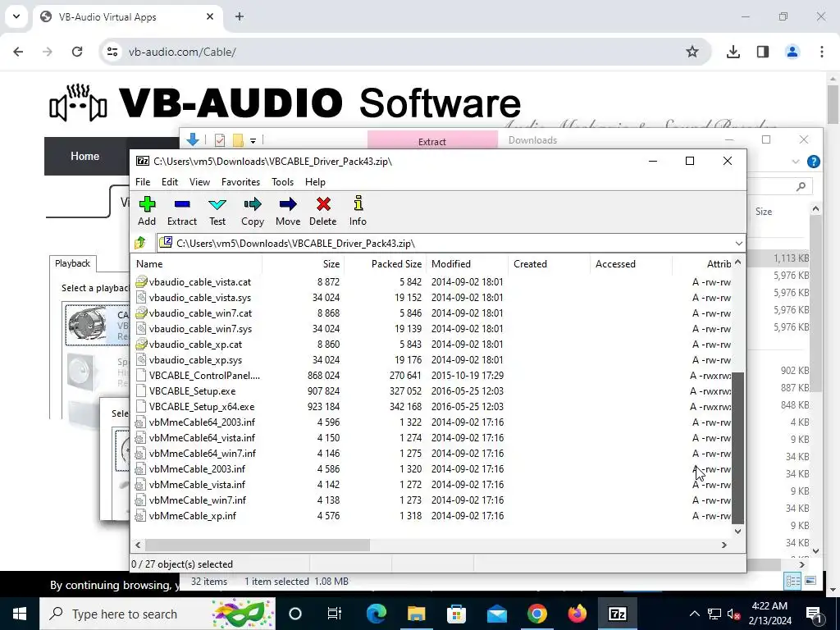The width and height of the screenshot is (840, 630).
Task: Click the Home link on VB-Audio site
Action: 85,156
